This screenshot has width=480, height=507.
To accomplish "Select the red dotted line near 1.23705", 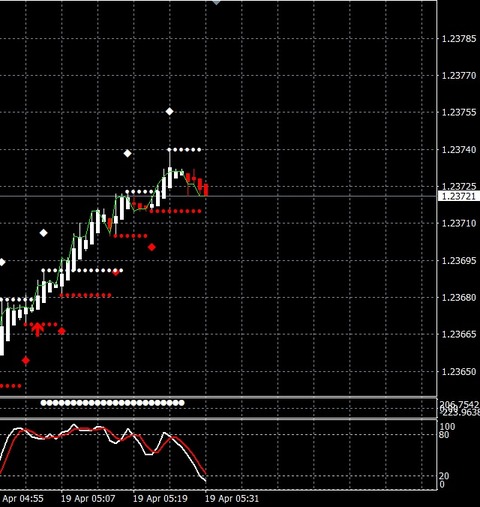I will [x=130, y=236].
